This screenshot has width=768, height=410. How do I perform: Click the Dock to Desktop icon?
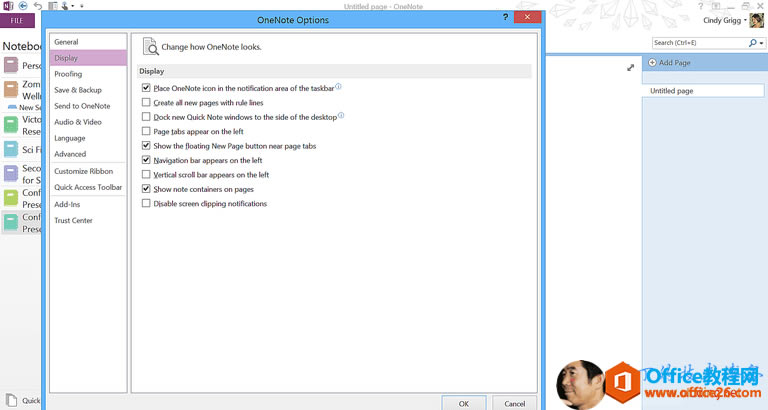pos(52,6)
